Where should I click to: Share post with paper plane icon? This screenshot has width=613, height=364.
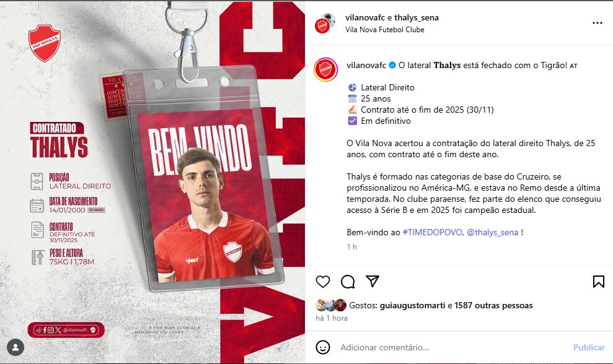click(x=373, y=281)
